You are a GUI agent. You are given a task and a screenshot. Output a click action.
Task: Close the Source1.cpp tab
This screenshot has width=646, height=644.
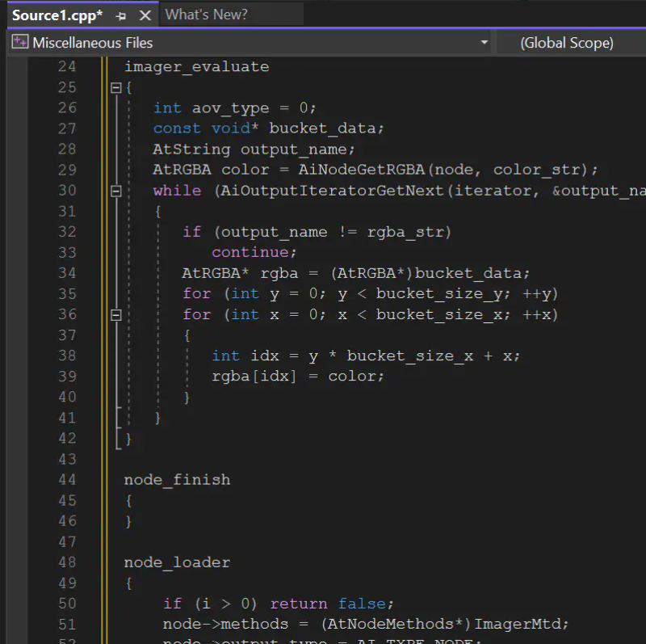point(145,15)
